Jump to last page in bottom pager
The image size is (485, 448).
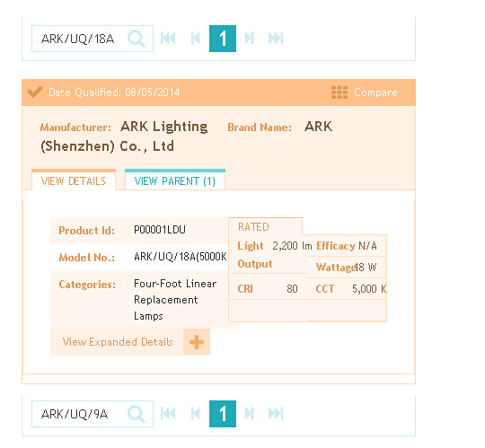(x=276, y=414)
